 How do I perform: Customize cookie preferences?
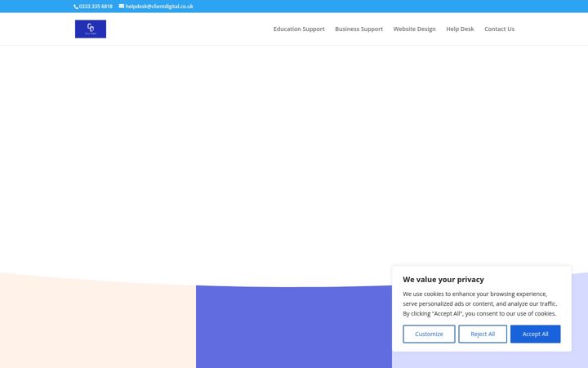[429, 334]
